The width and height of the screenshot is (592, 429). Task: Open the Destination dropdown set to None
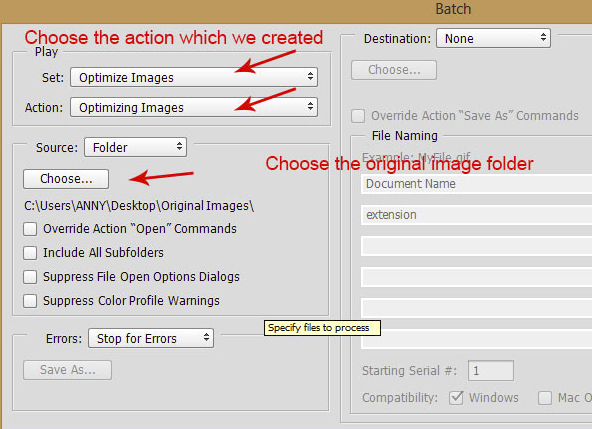[x=493, y=39]
